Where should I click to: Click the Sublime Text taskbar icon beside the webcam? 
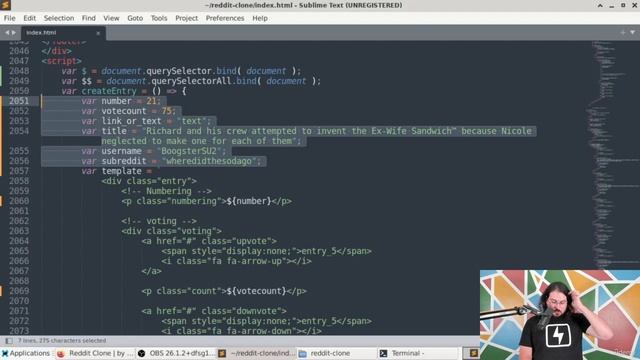click(473, 353)
